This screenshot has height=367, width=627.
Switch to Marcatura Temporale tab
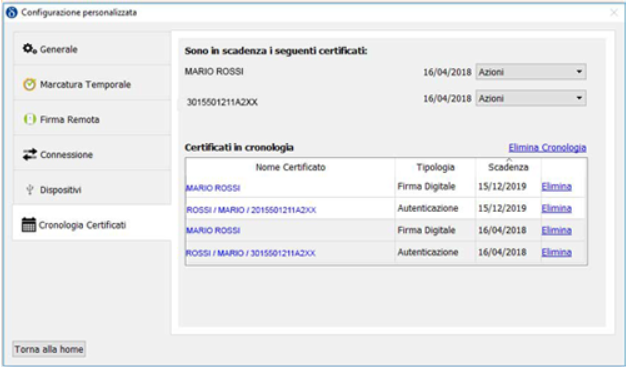92,84
